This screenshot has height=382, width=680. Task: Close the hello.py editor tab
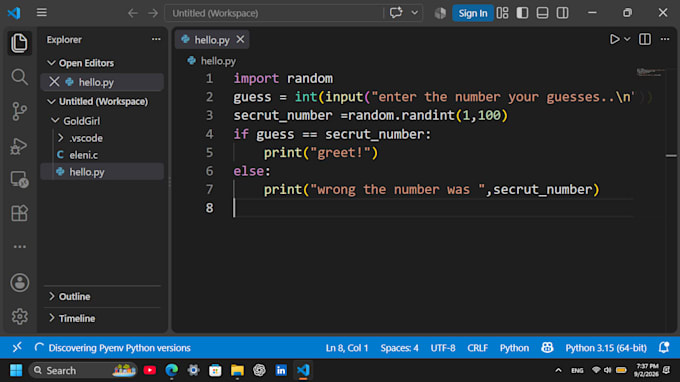[240, 39]
